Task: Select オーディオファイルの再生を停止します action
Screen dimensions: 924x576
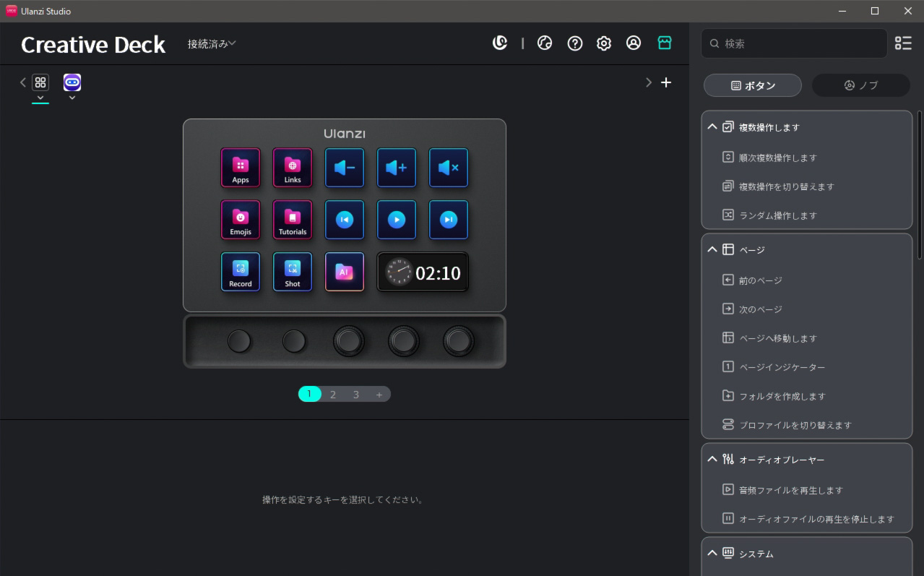Action: click(x=807, y=519)
